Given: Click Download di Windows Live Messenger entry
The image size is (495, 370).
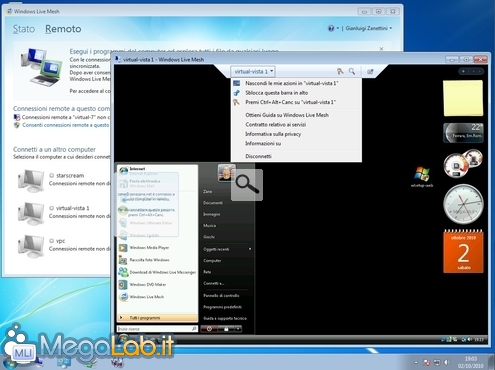Looking at the screenshot, I should [157, 272].
